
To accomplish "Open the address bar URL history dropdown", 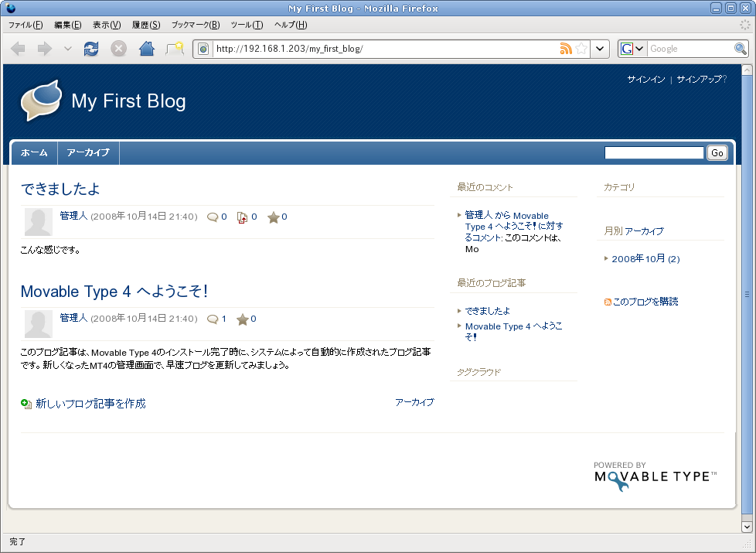I will pos(600,49).
